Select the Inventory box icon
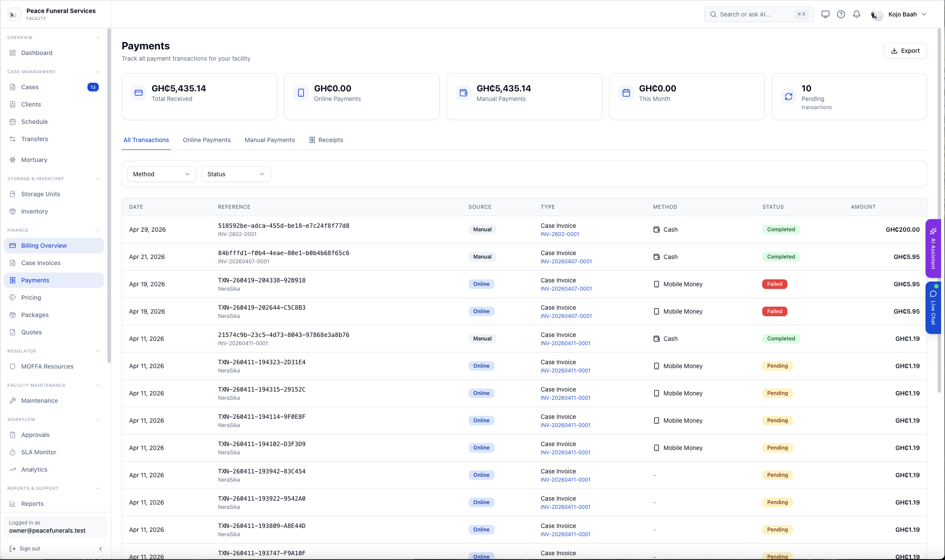This screenshot has width=945, height=560. tap(13, 211)
